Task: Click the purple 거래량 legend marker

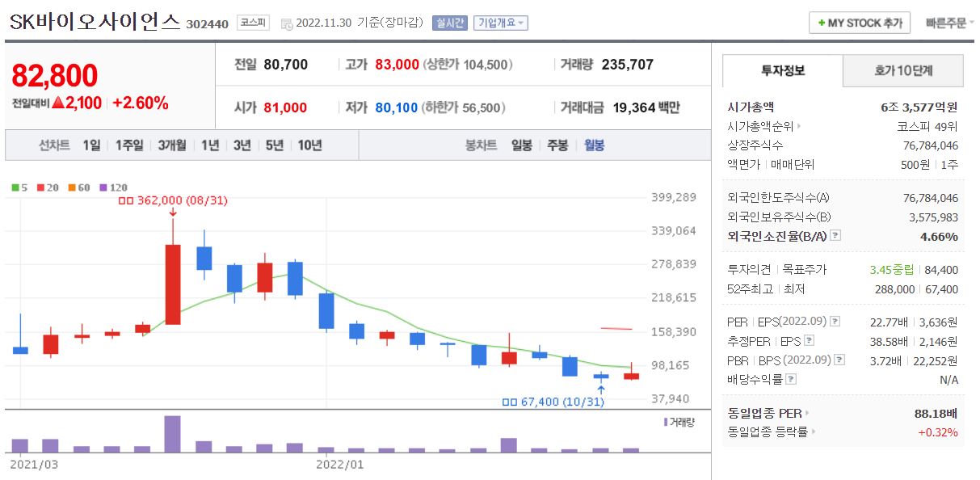Action: click(x=666, y=422)
